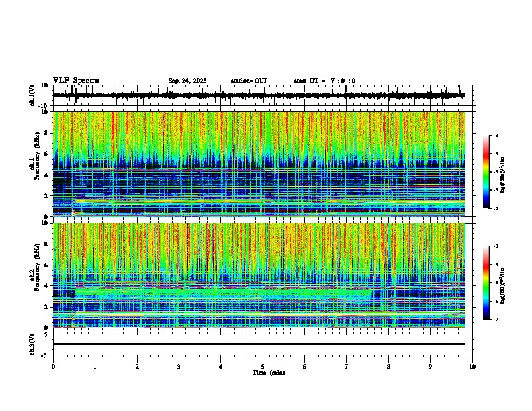Image resolution: width=532 pixels, height=411 pixels.
Task: Click time axis tick label "6"
Action: 305,367
